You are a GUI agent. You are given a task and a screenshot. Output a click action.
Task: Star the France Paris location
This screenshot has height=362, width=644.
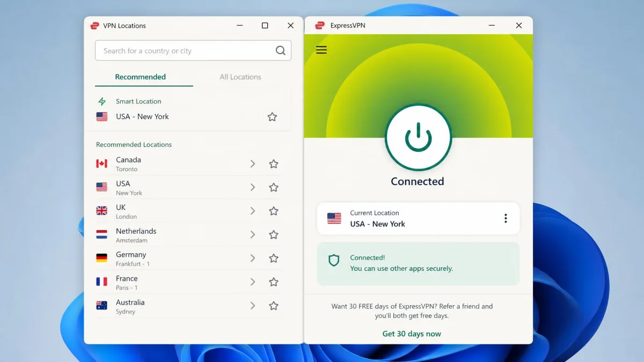[274, 282]
